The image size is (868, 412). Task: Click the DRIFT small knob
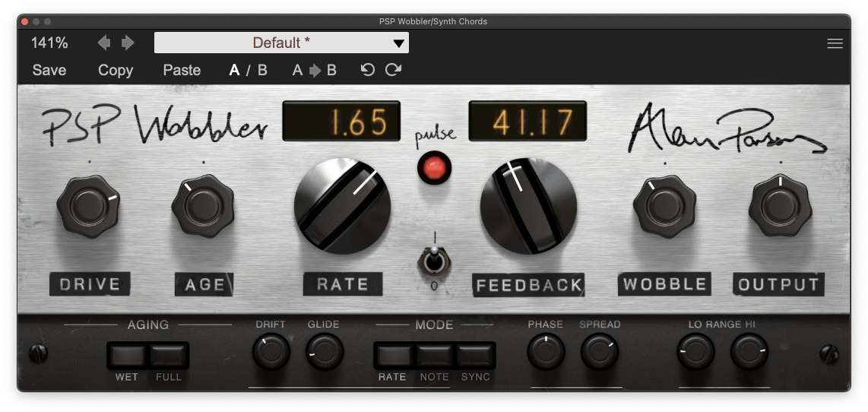click(271, 352)
